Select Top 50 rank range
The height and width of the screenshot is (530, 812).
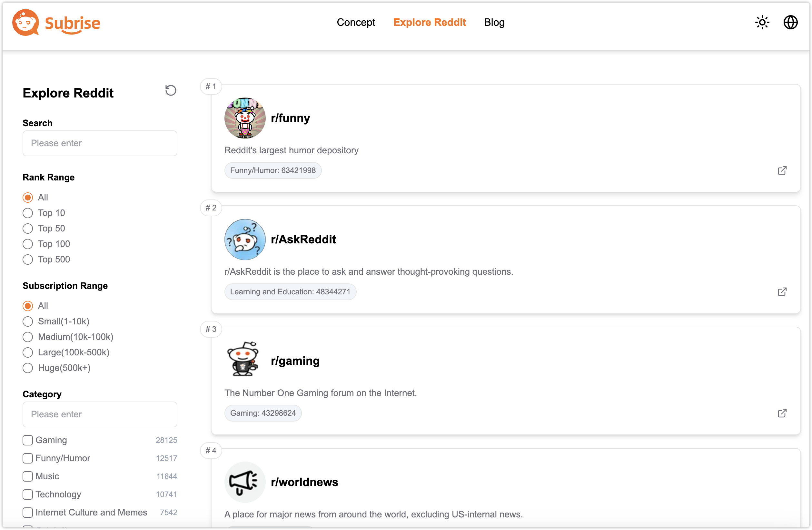click(28, 229)
